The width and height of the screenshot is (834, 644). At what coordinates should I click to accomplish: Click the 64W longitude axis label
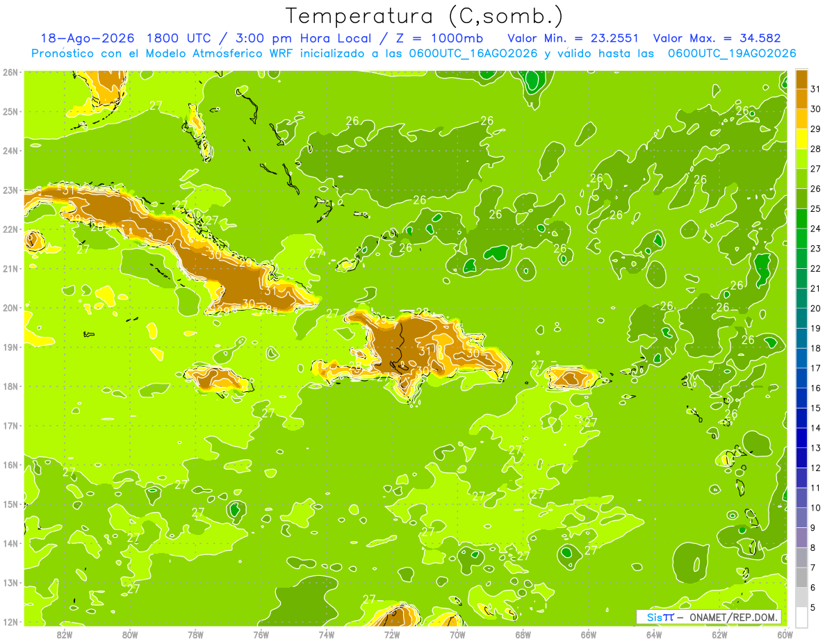coord(654,634)
